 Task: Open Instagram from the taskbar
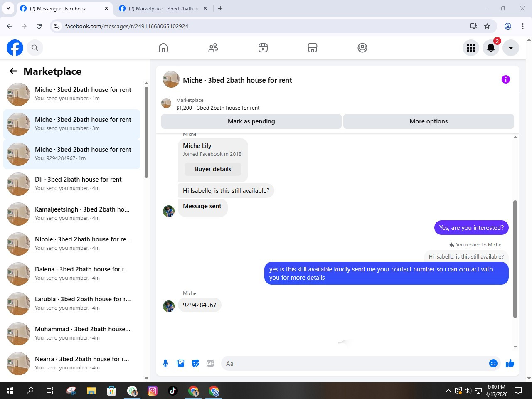(x=153, y=391)
